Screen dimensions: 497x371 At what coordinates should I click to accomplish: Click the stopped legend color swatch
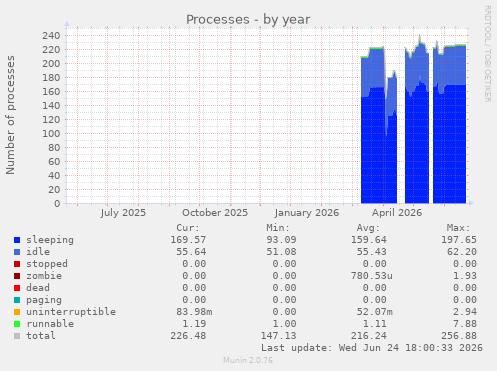click(x=17, y=264)
